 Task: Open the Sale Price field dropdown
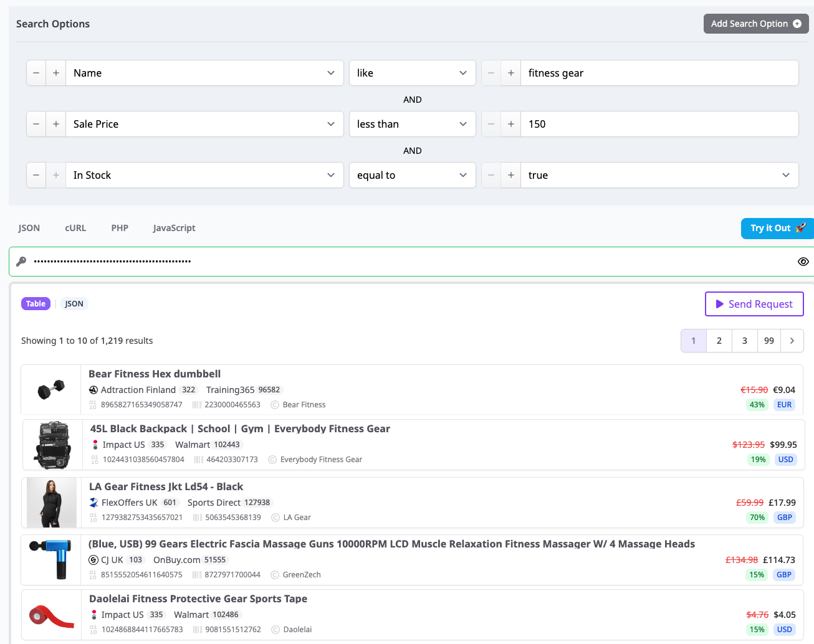204,124
